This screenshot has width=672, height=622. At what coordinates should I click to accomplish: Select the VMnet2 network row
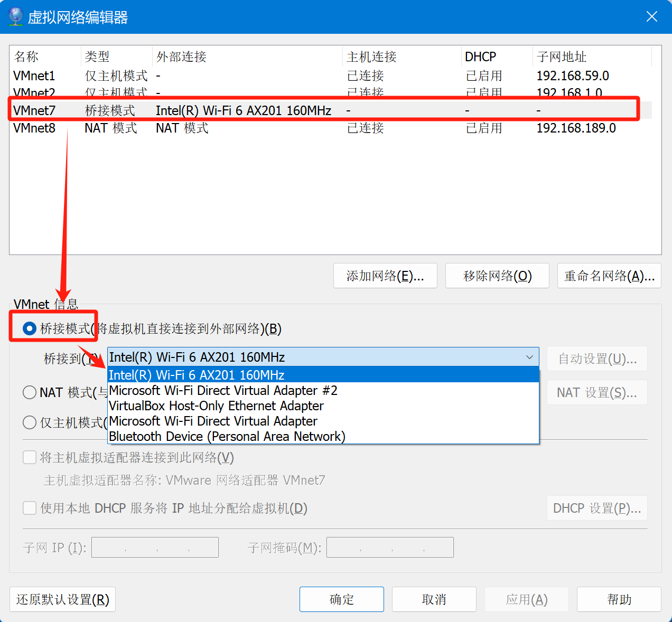331,93
